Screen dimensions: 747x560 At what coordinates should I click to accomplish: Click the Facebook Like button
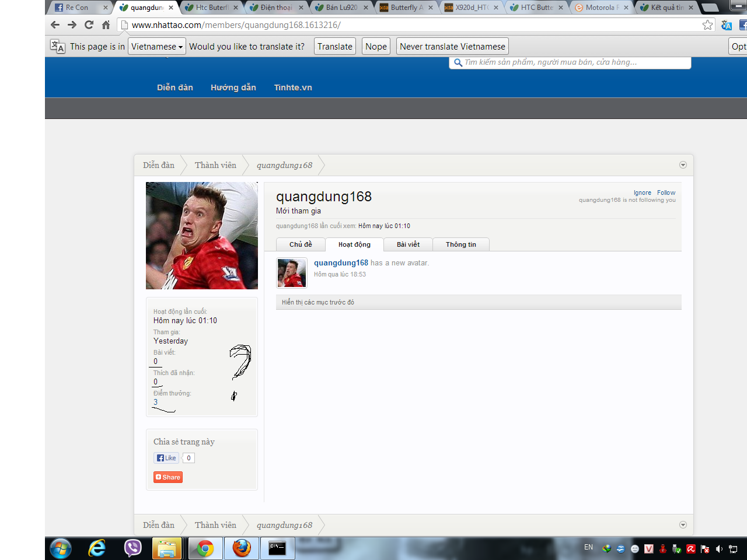(166, 458)
